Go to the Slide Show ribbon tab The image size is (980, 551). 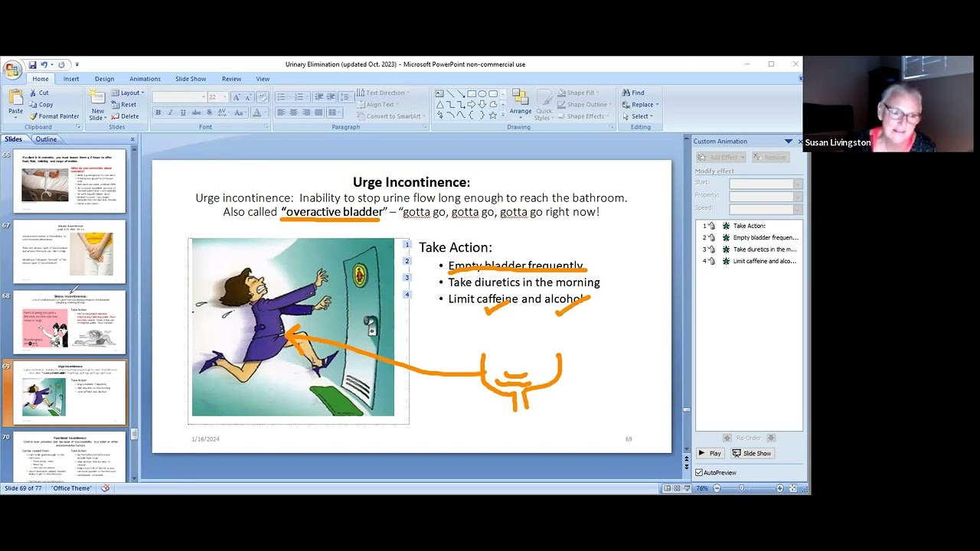click(191, 79)
